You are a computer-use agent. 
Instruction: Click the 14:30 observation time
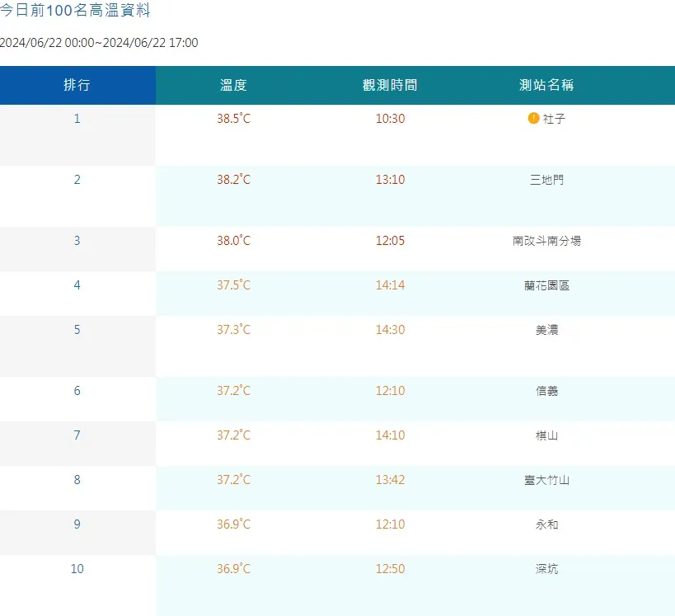pyautogui.click(x=390, y=330)
